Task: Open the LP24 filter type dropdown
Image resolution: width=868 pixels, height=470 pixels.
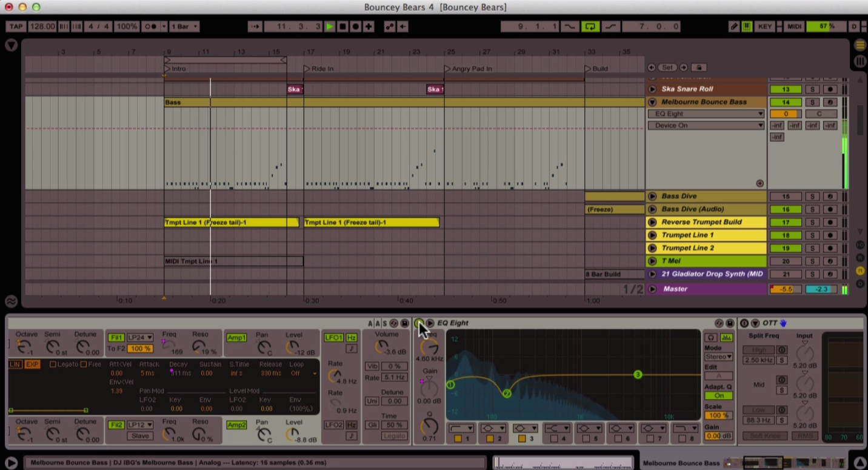Action: pos(140,338)
